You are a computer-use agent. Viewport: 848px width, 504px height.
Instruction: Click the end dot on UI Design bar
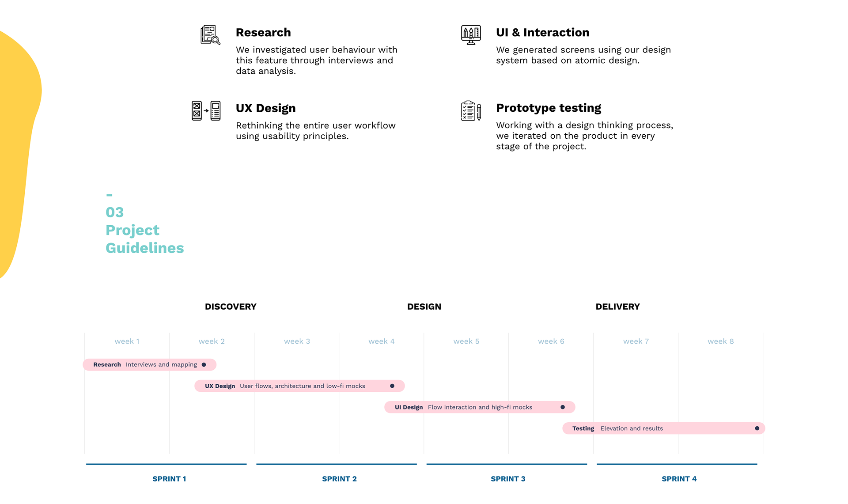coord(563,407)
